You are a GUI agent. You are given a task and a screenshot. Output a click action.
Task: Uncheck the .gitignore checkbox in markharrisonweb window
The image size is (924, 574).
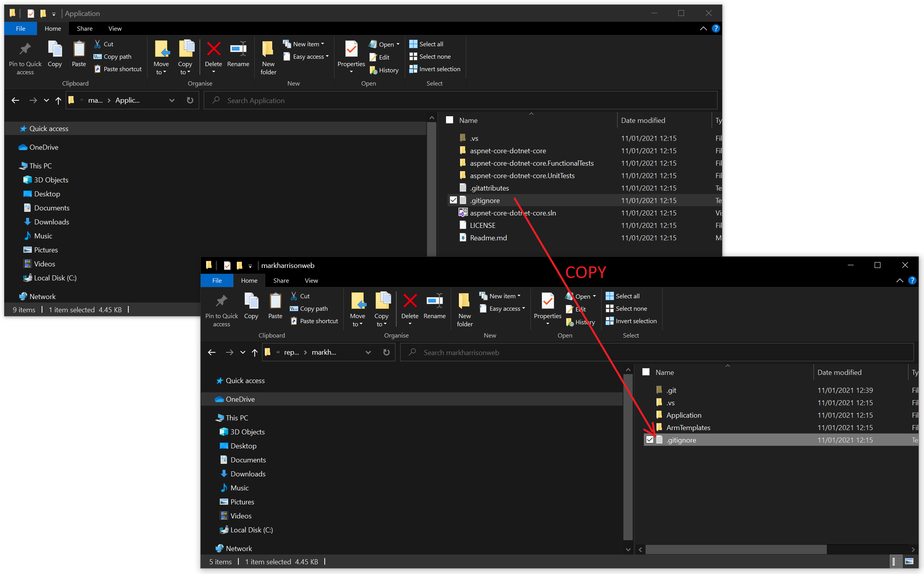[x=649, y=440]
